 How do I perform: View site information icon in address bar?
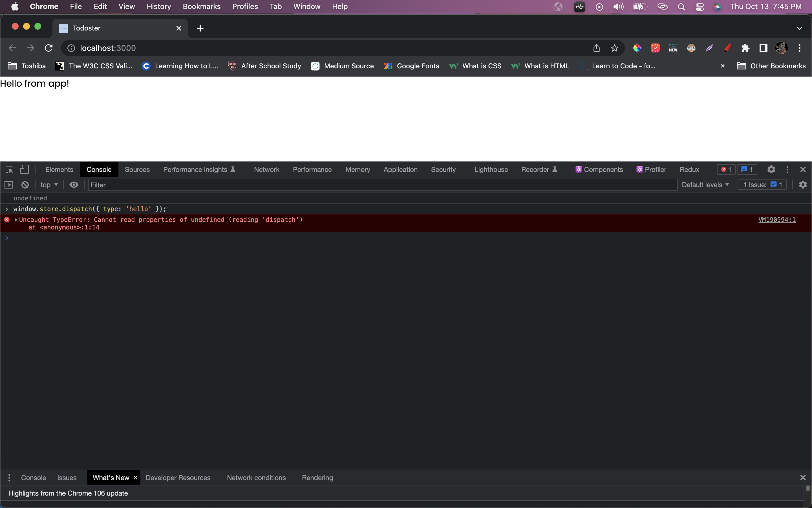pos(71,48)
